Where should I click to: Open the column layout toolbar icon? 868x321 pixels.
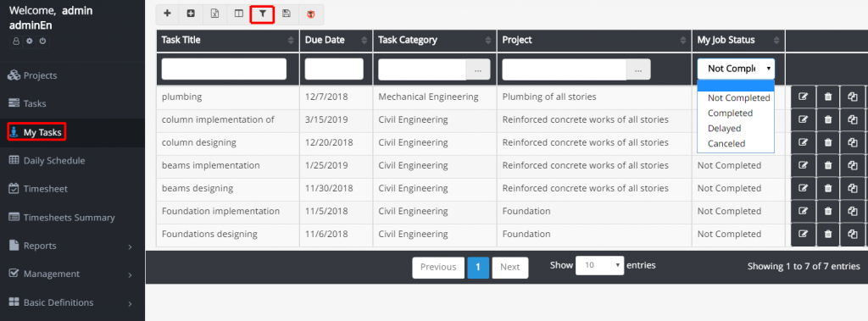238,14
